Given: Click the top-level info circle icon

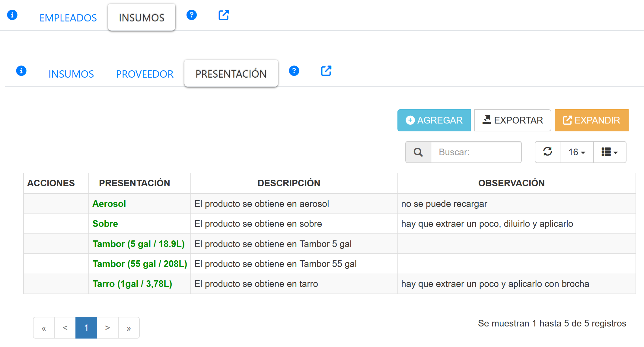Looking at the screenshot, I should coord(12,15).
